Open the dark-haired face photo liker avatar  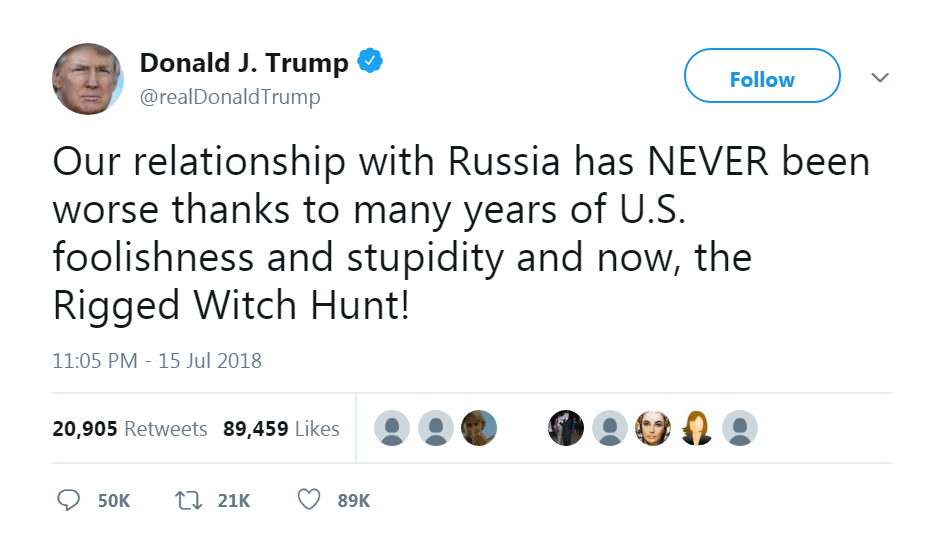coord(653,429)
